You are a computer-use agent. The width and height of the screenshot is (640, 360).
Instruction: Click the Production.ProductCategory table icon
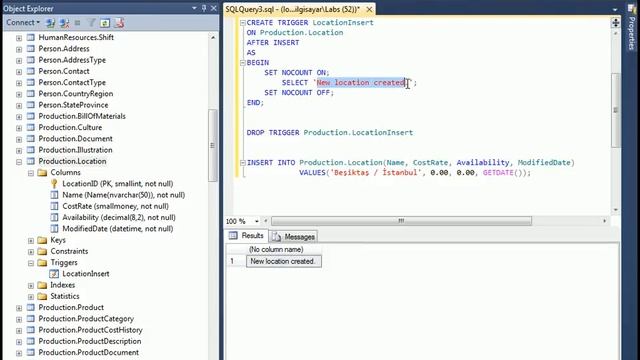coord(31,319)
